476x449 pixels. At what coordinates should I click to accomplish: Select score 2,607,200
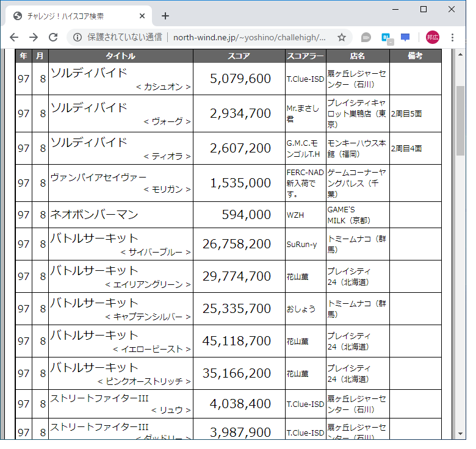coord(240,148)
